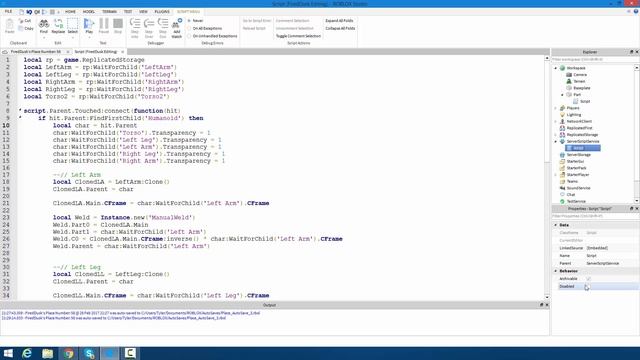
Task: Open Google Chrome from the taskbar
Action: click(68, 353)
